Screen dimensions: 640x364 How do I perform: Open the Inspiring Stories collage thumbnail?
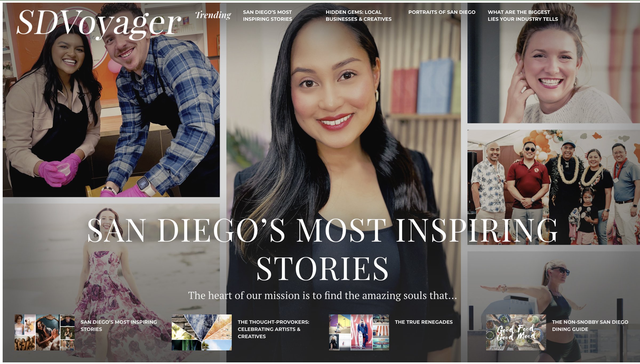[x=45, y=332]
